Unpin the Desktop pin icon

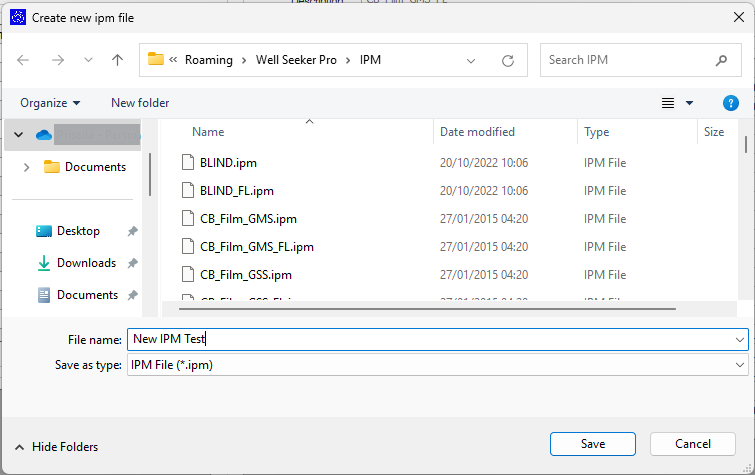(x=132, y=231)
